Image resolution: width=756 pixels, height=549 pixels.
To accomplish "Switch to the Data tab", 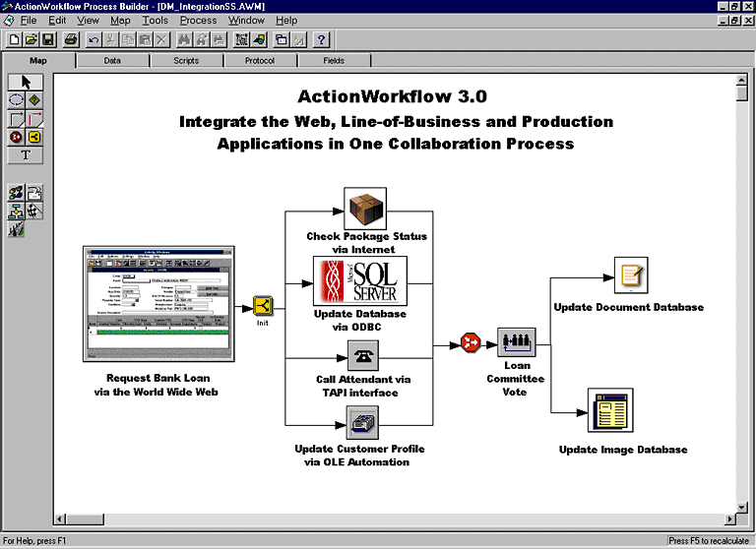I will tap(112, 61).
